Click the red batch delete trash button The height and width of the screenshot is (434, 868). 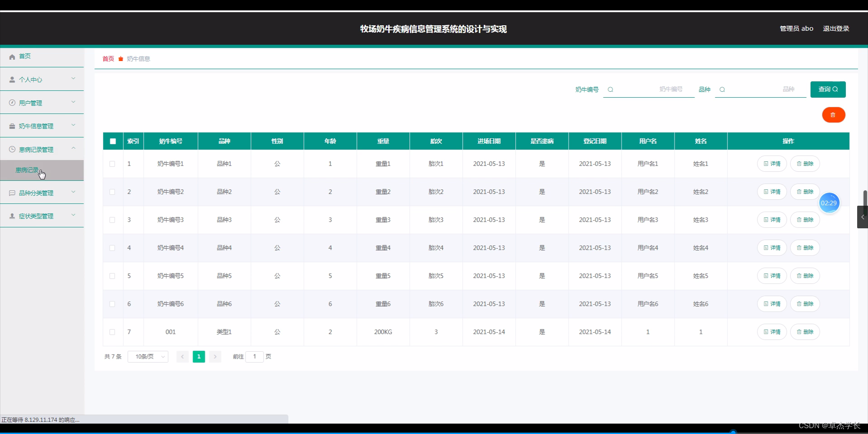(x=833, y=115)
